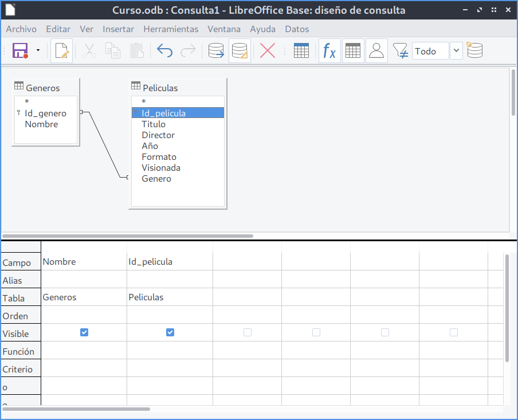The height and width of the screenshot is (420, 518).
Task: Open the Datos menu
Action: tap(297, 29)
